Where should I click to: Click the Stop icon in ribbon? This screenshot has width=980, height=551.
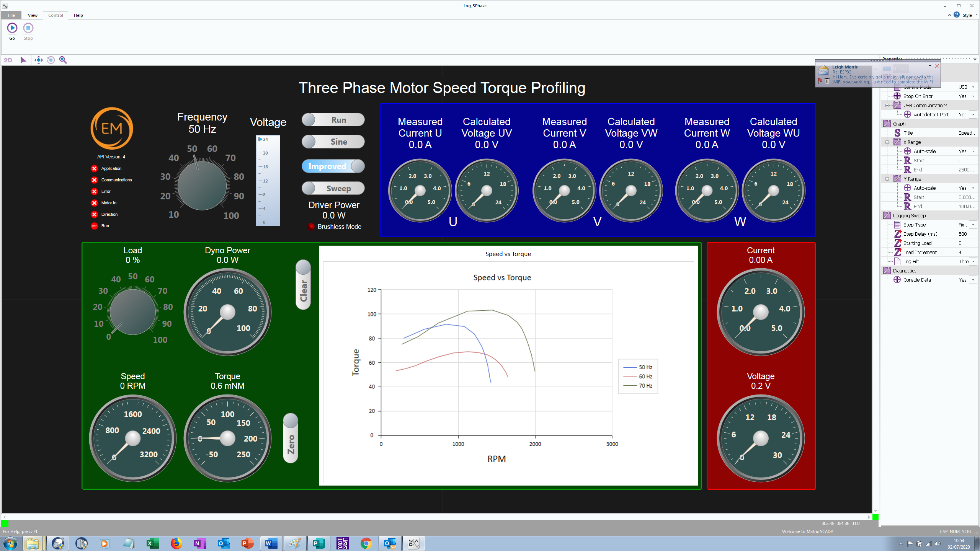tap(28, 28)
